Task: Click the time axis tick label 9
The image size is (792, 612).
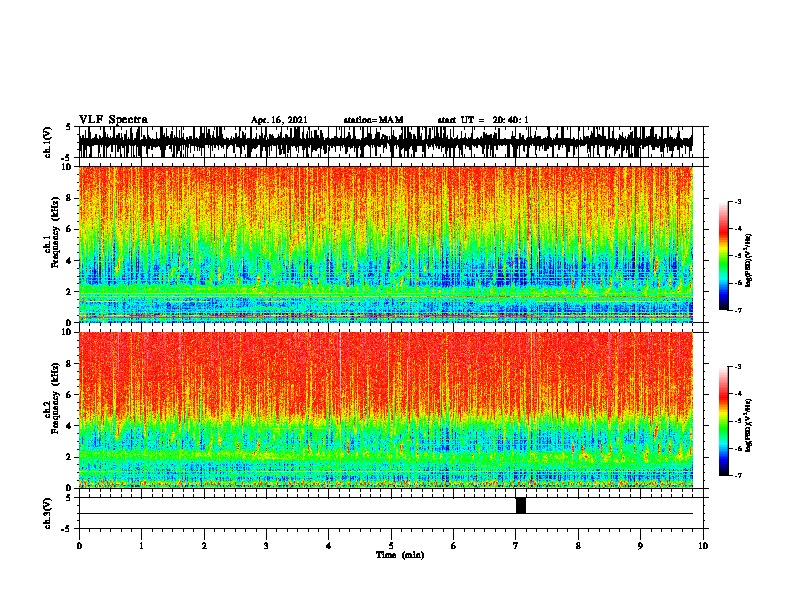Action: pyautogui.click(x=640, y=545)
